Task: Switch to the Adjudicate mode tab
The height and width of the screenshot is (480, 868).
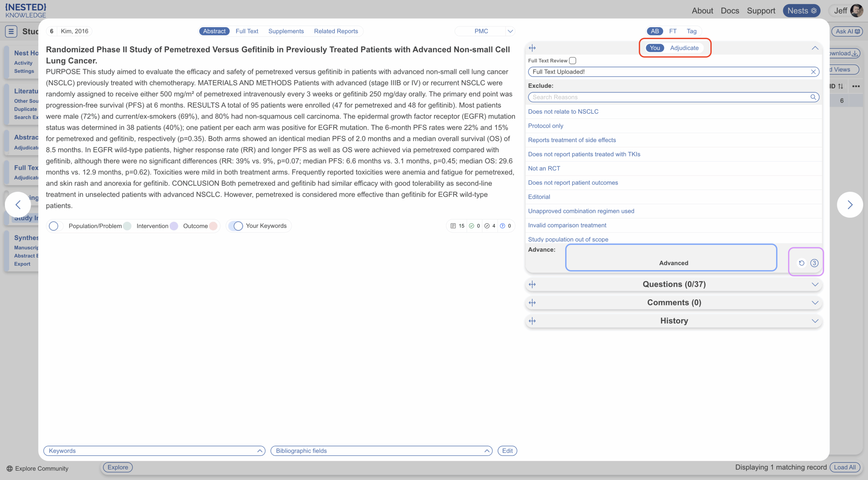Action: pos(684,48)
